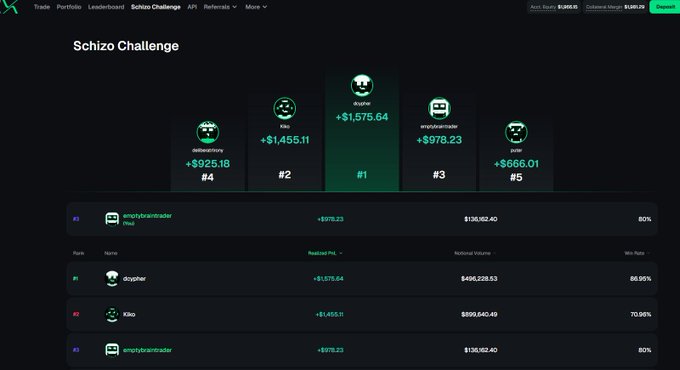
Task: Click the green Deposit button
Action: 665,7
